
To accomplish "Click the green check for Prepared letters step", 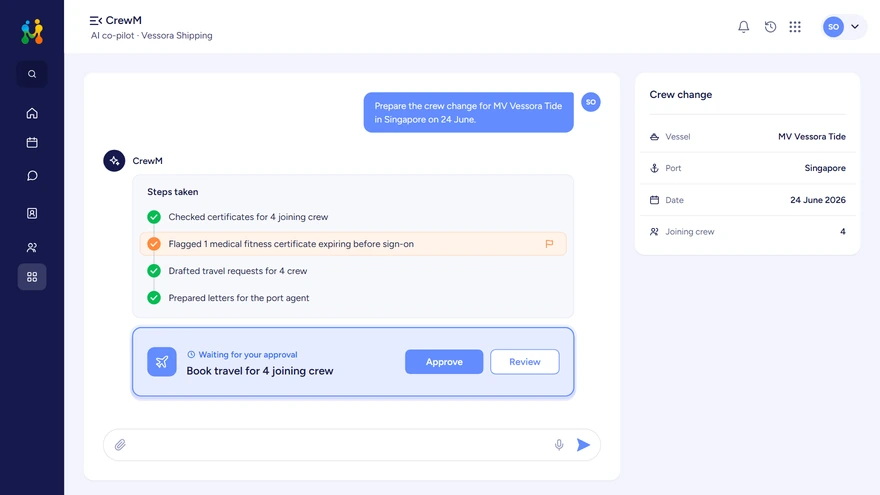I will coord(154,297).
